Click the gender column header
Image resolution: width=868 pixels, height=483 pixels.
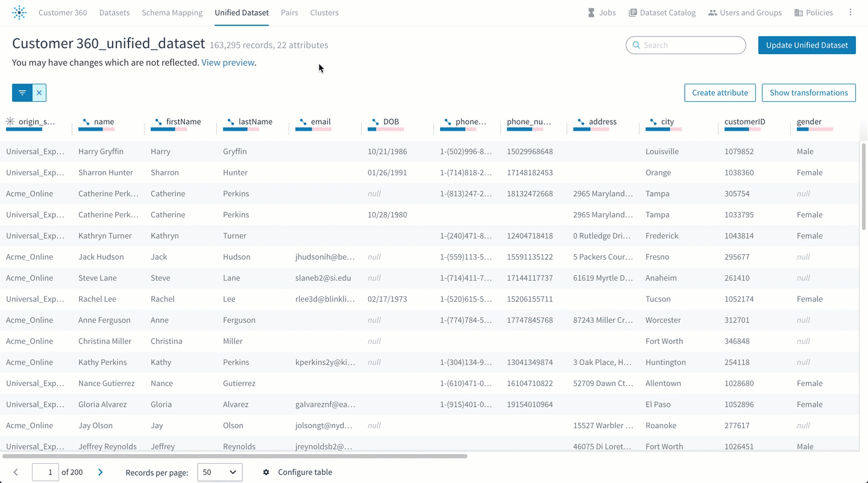coord(809,122)
